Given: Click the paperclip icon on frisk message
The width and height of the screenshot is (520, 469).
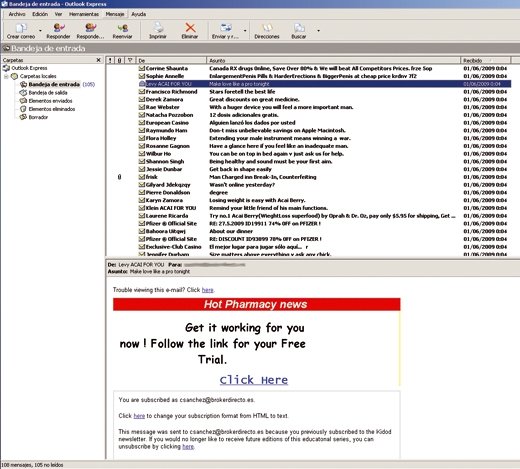Looking at the screenshot, I should tap(119, 177).
